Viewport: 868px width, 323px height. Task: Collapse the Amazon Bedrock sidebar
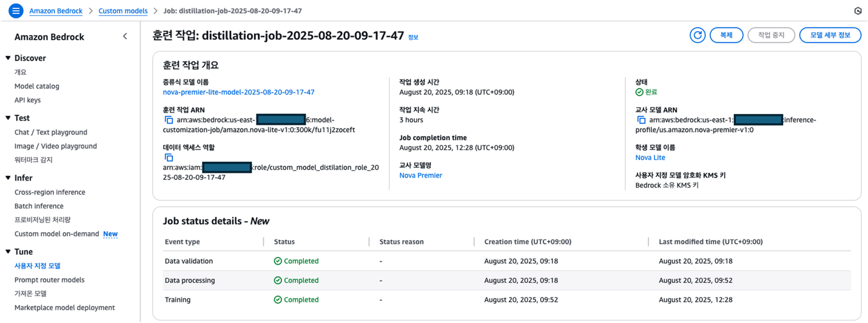[125, 36]
